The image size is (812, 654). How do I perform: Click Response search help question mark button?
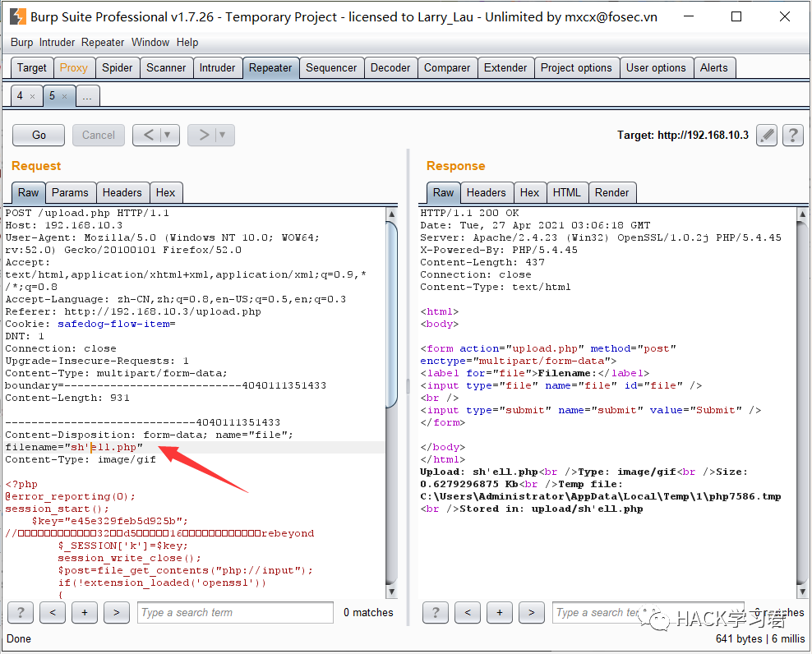click(436, 613)
